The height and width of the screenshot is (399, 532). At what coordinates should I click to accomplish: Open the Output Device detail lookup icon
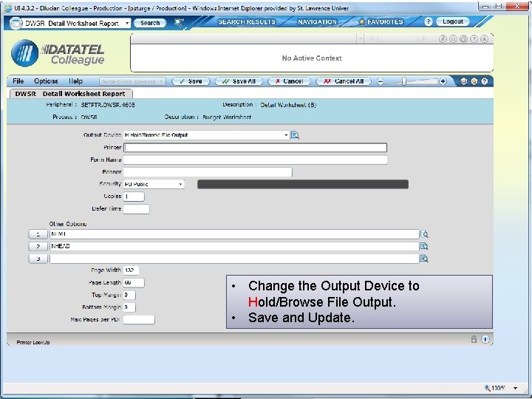click(295, 135)
